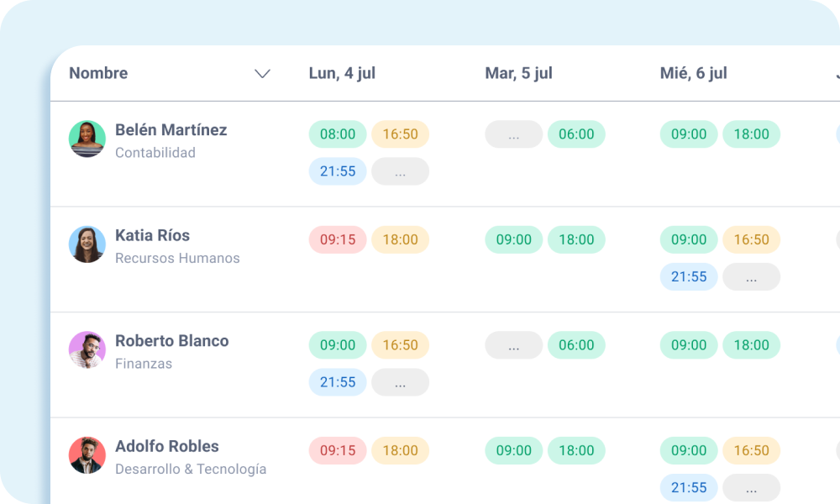This screenshot has width=840, height=504.
Task: Click the gray "..." pill in Belén's Monday row
Action: (401, 171)
